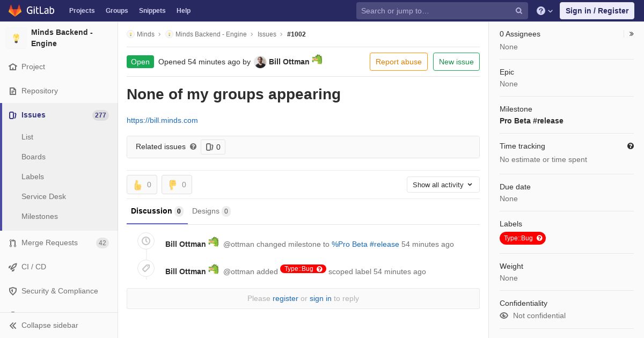Collapse the right issue sidebar

pyautogui.click(x=632, y=34)
